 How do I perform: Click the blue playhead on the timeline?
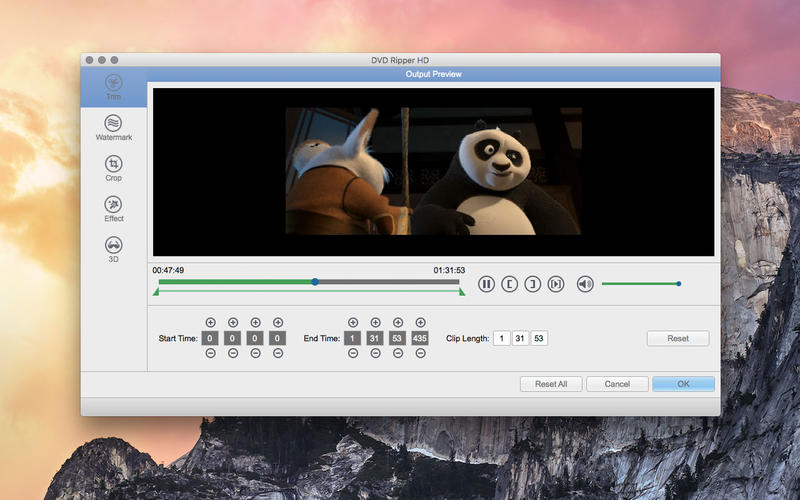(x=315, y=282)
